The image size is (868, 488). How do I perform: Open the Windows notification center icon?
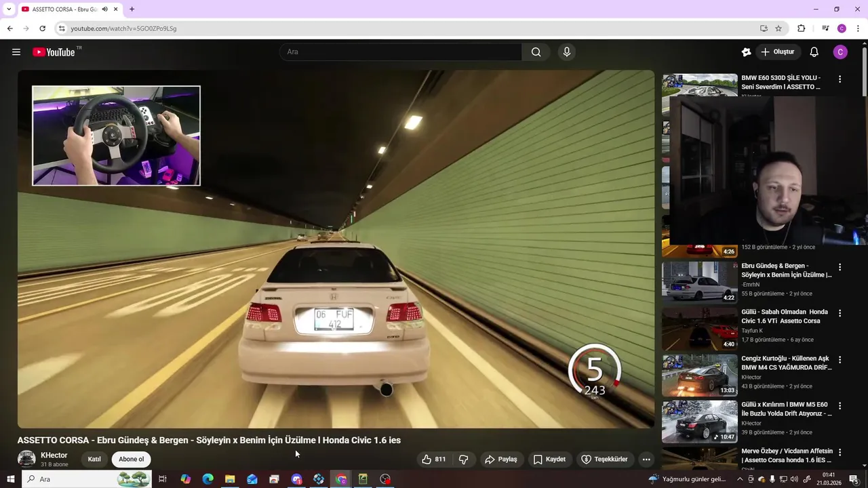click(854, 479)
